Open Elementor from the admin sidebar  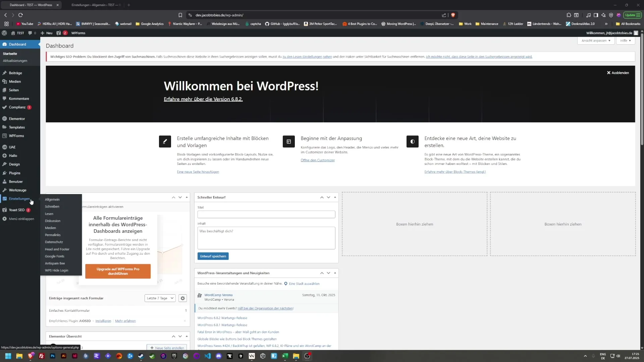[16, 118]
